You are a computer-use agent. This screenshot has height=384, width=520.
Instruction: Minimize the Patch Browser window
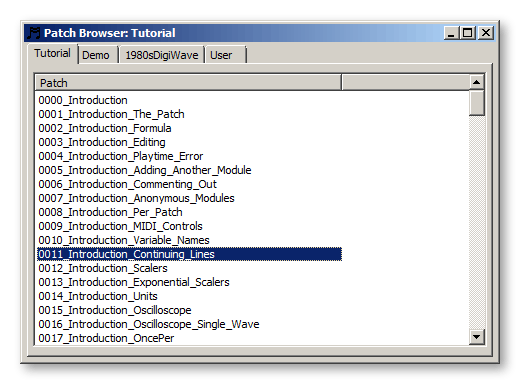451,33
